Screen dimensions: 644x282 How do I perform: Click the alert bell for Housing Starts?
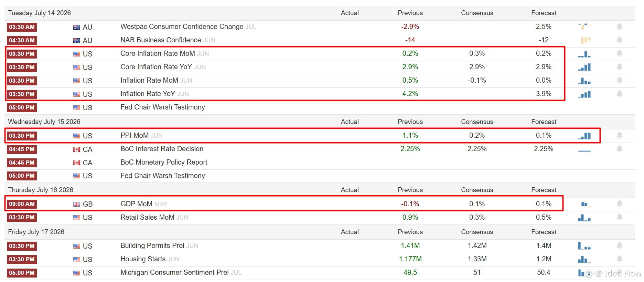point(619,259)
